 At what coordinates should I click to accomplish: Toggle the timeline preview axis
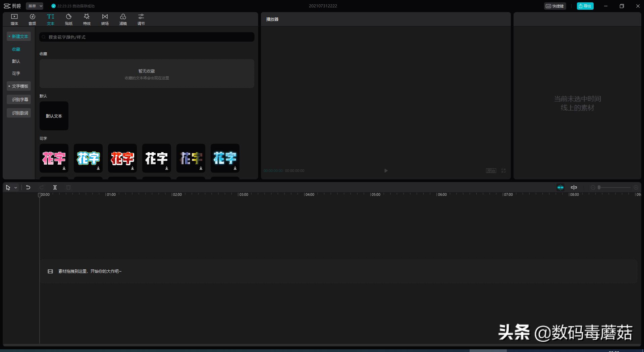[x=574, y=187]
